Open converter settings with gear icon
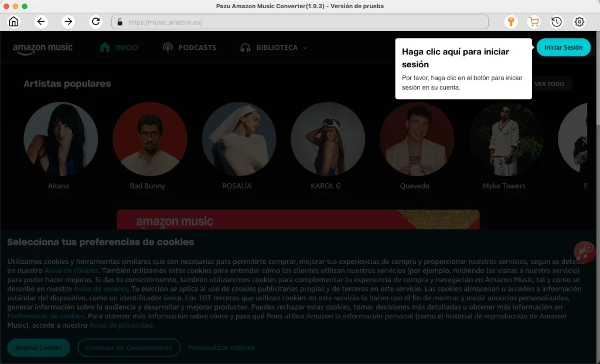This screenshot has height=364, width=600. [579, 22]
